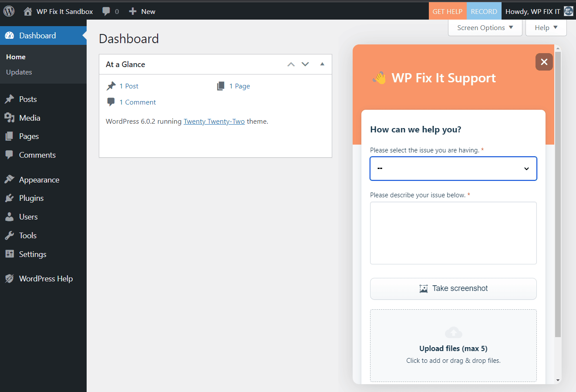Image resolution: width=576 pixels, height=392 pixels.
Task: Open the issue selection dropdown
Action: (453, 169)
